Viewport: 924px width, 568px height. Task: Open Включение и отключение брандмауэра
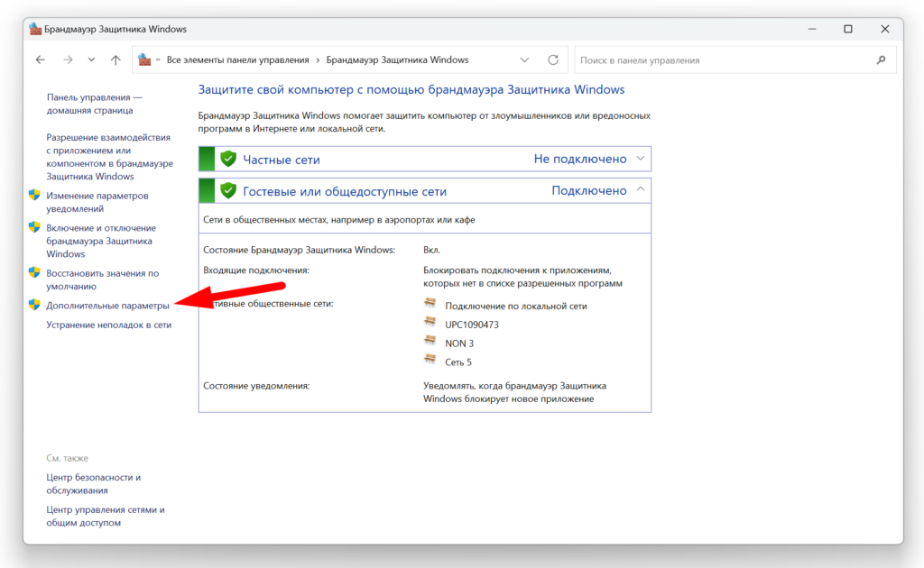click(101, 241)
